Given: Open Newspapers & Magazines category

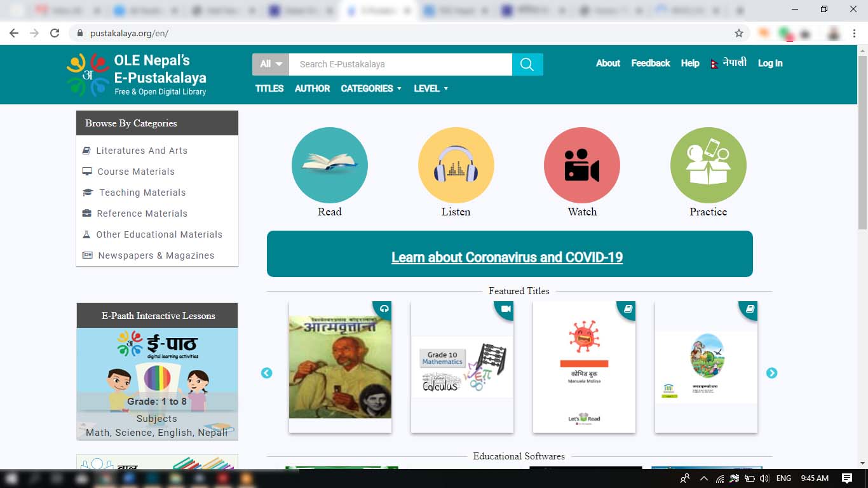Looking at the screenshot, I should 156,255.
